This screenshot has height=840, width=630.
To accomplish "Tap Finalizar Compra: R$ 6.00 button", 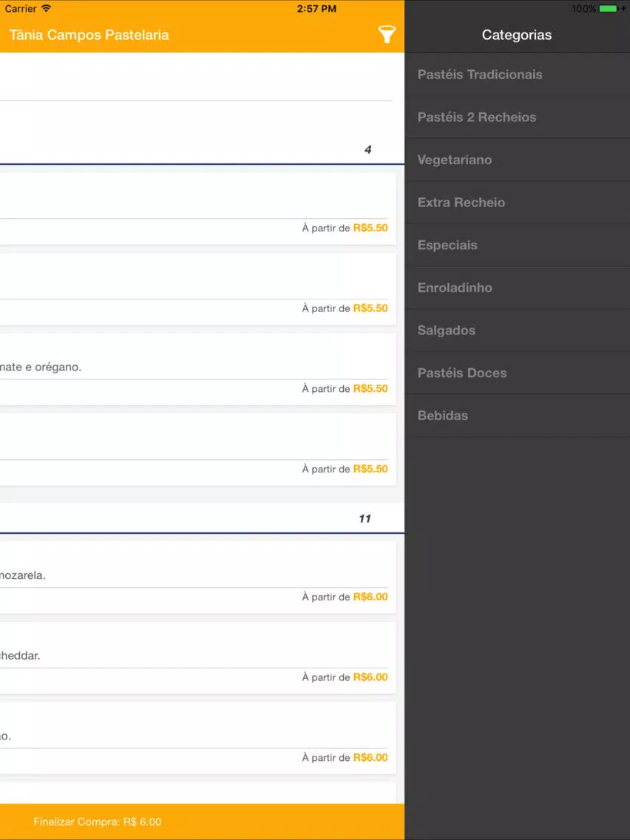I will tap(202, 822).
